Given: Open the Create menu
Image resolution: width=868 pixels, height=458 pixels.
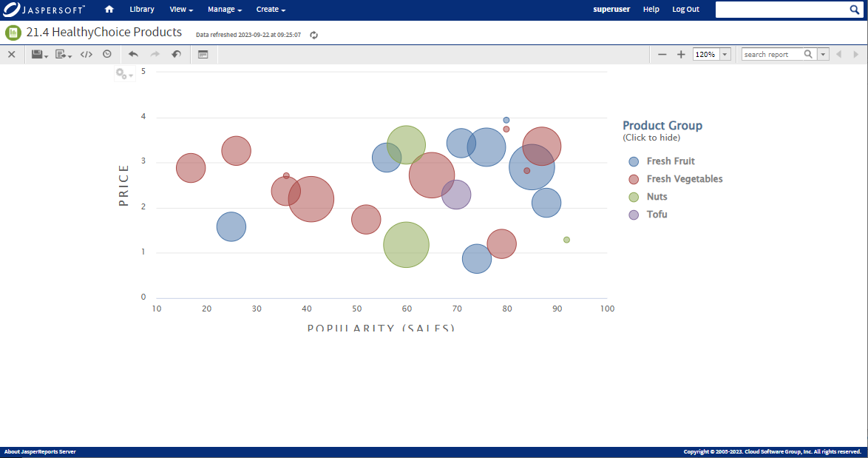Looking at the screenshot, I should 271,10.
